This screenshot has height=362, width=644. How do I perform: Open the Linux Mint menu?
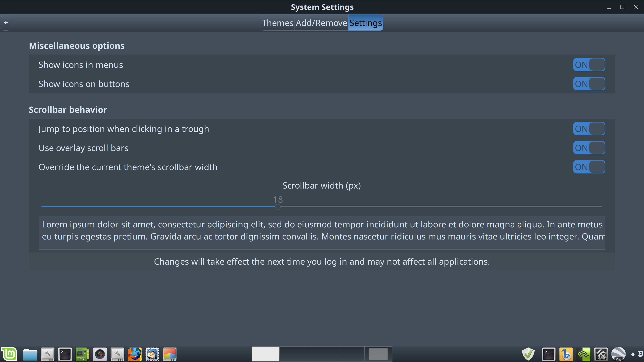(9, 354)
